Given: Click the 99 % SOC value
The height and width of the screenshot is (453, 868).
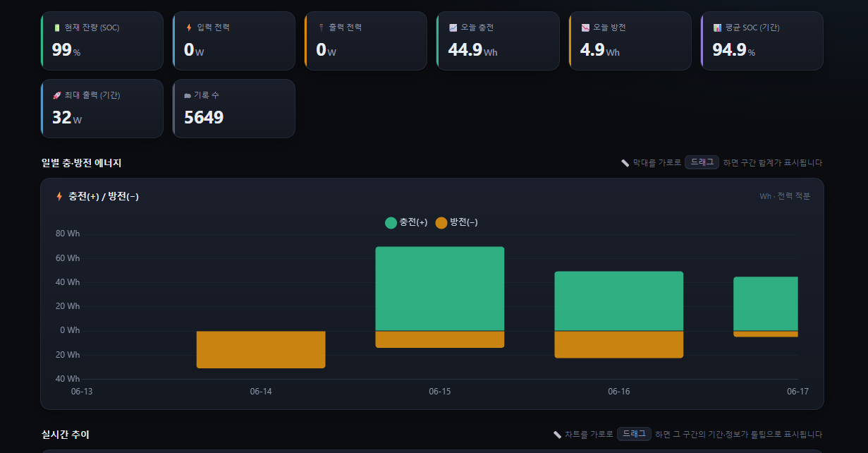Looking at the screenshot, I should (x=66, y=50).
